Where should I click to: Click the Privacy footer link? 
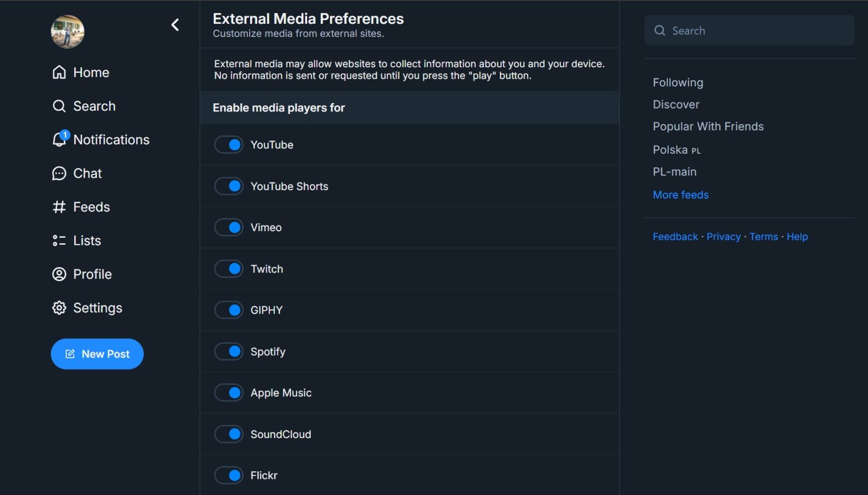pos(723,237)
